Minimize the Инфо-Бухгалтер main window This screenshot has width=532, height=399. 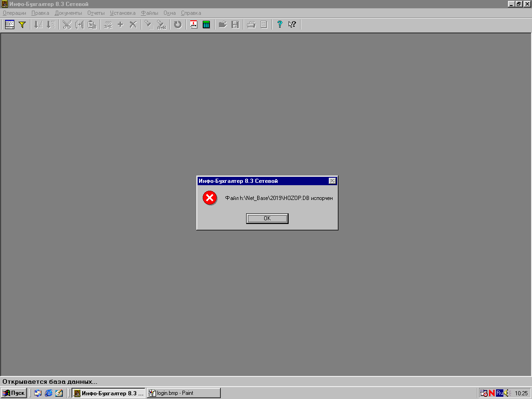pos(511,4)
